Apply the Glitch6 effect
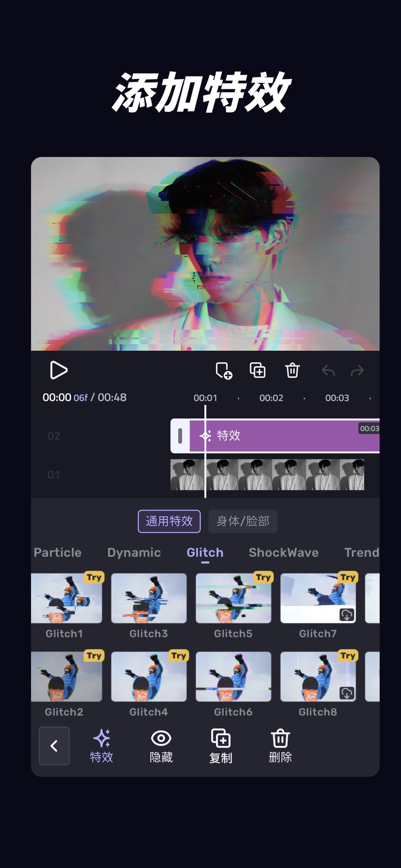Image resolution: width=401 pixels, height=868 pixels. (233, 676)
